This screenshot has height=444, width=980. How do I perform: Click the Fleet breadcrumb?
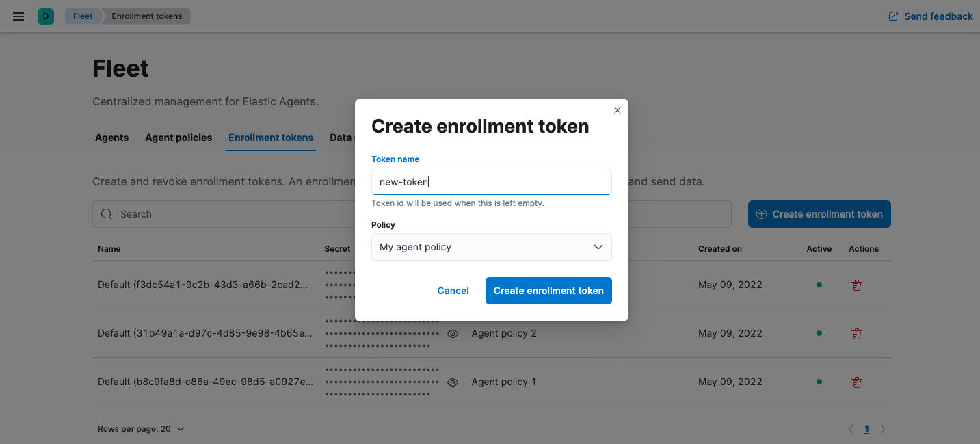(81, 16)
